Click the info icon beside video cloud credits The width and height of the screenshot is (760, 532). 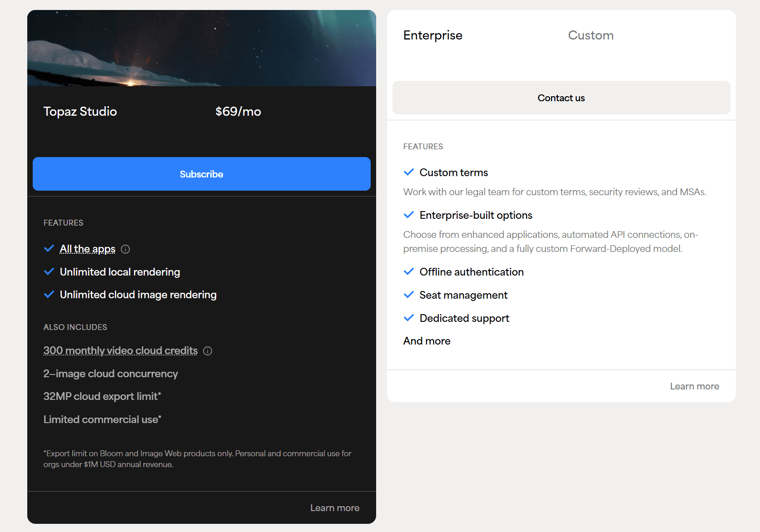coord(208,351)
